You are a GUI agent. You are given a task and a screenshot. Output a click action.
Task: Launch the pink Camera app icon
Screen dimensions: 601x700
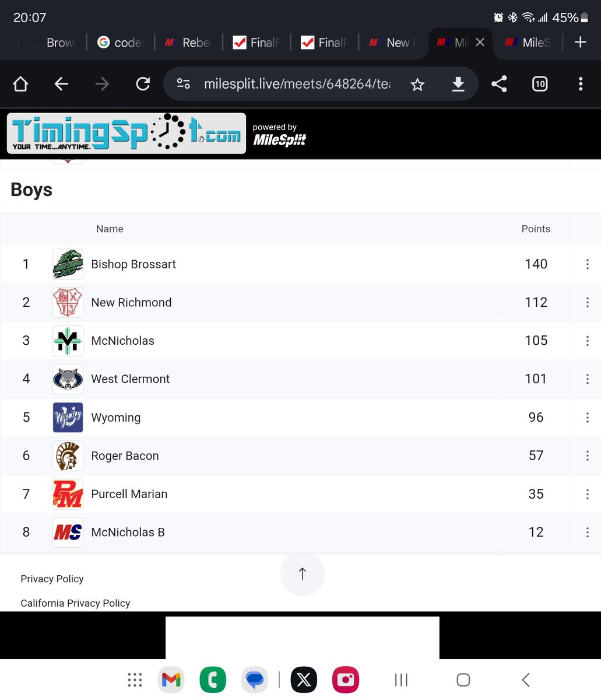pyautogui.click(x=346, y=680)
